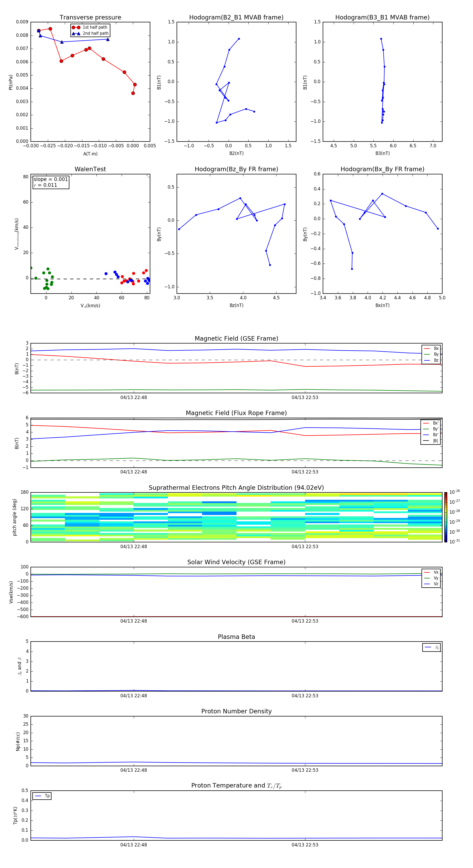Click the 'Proton Temperature and Te/Tp' title

(x=236, y=786)
